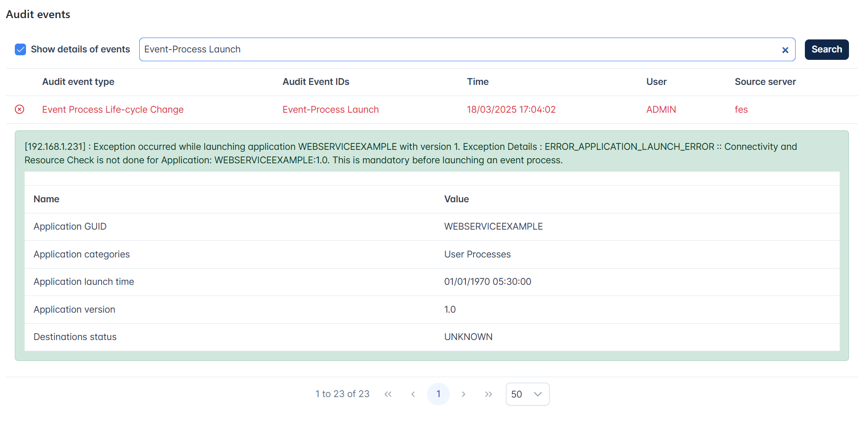Viewport: 868px width, 424px height.
Task: Click the Search button
Action: coord(826,50)
